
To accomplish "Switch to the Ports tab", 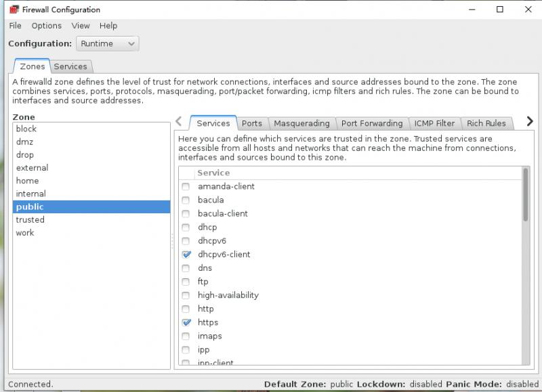I will click(251, 123).
